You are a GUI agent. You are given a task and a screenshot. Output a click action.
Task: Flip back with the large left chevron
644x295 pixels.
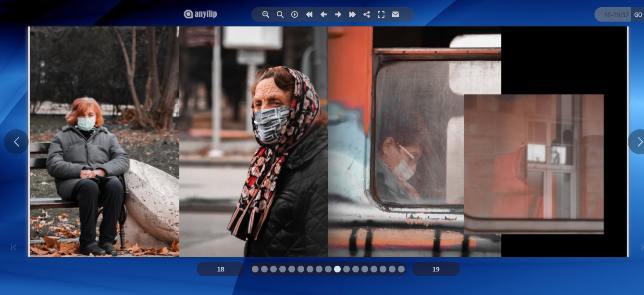(16, 142)
